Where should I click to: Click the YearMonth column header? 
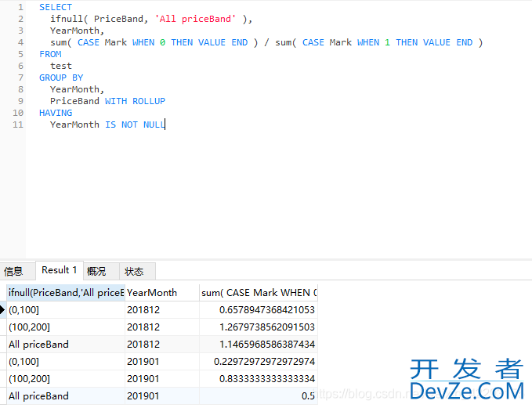162,293
